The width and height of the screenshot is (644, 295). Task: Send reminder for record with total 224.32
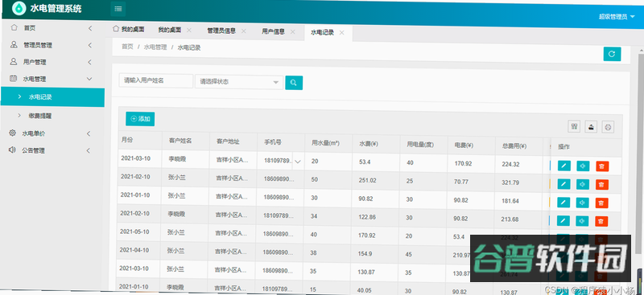click(x=583, y=166)
